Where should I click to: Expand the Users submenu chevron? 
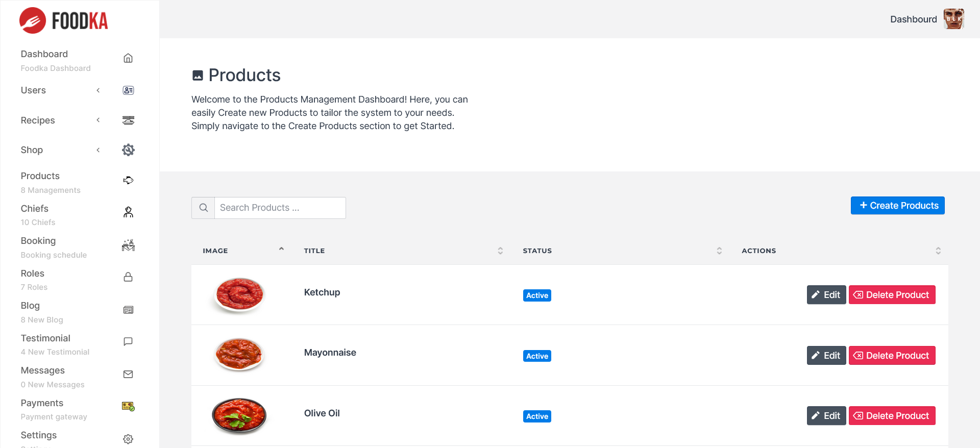pos(98,90)
